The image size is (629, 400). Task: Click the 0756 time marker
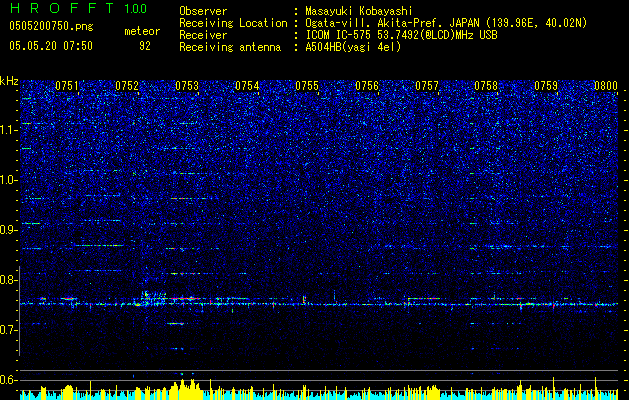(367, 86)
